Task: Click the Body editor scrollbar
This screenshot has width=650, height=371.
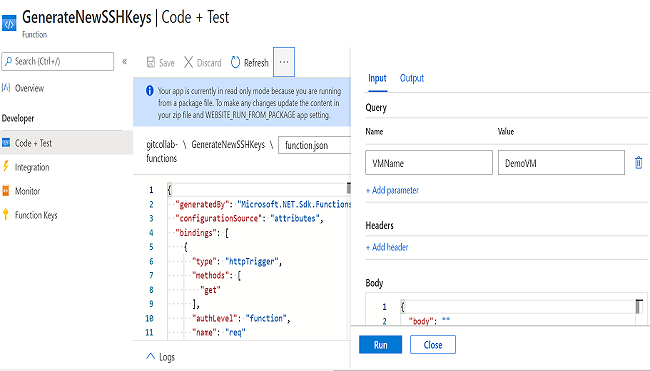Action: 639,307
